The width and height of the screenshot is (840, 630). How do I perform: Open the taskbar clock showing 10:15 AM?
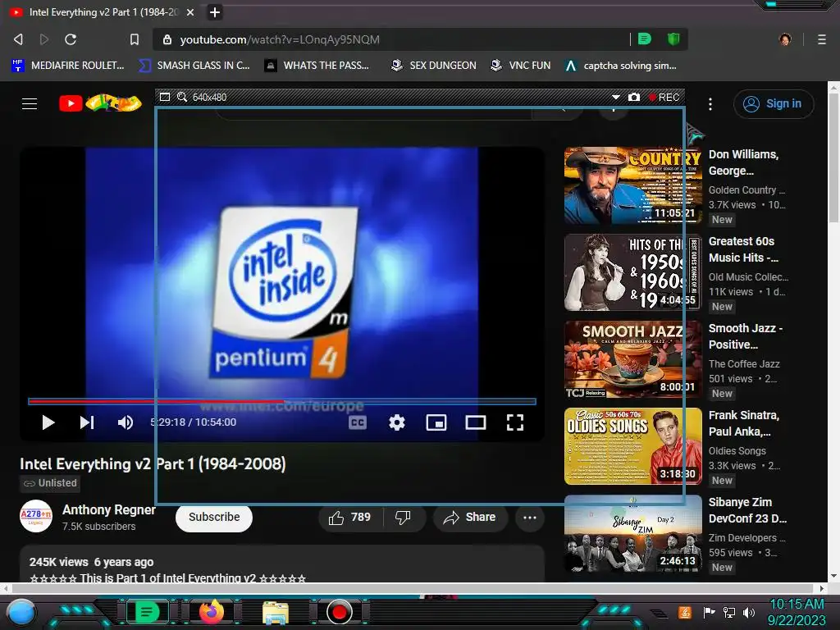coord(797,612)
